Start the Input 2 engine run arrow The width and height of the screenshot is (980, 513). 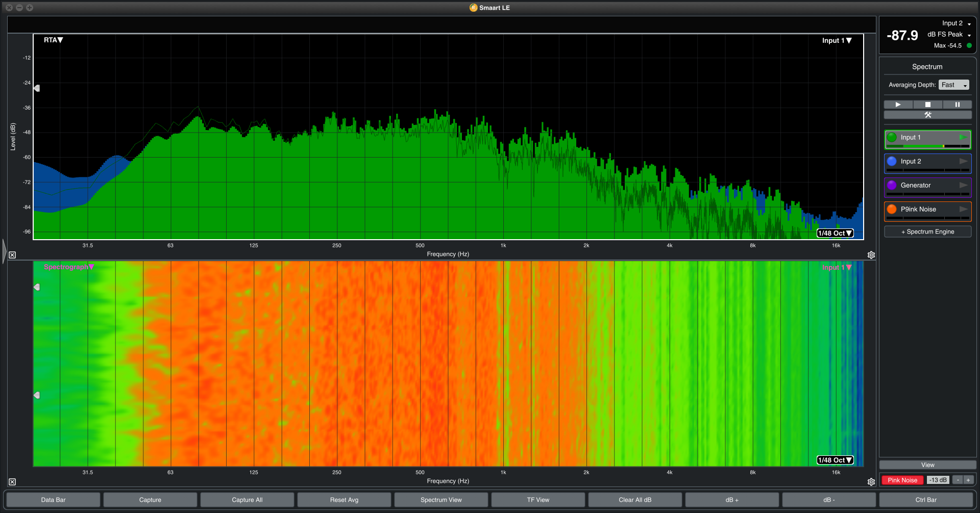point(963,161)
